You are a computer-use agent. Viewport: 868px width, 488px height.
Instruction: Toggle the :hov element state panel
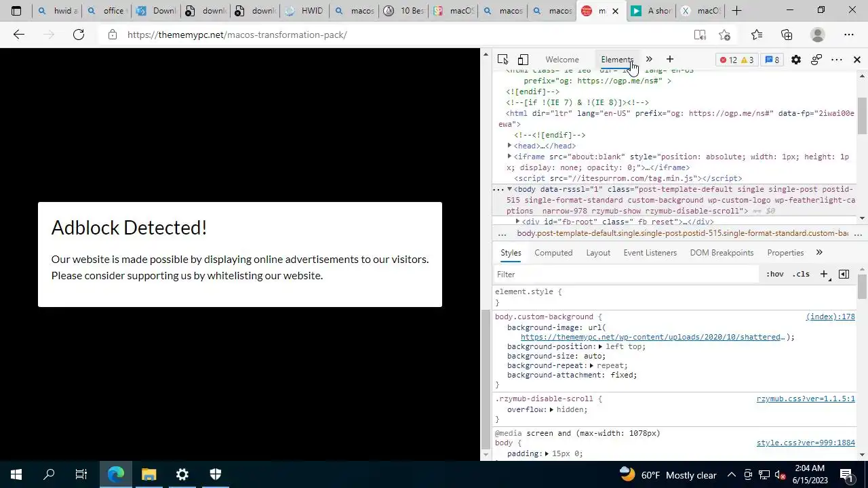click(774, 274)
